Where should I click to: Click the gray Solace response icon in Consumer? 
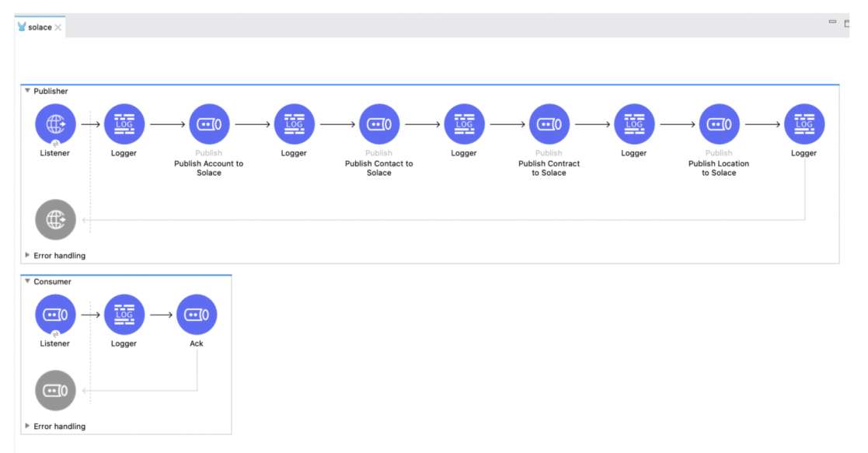pos(55,390)
